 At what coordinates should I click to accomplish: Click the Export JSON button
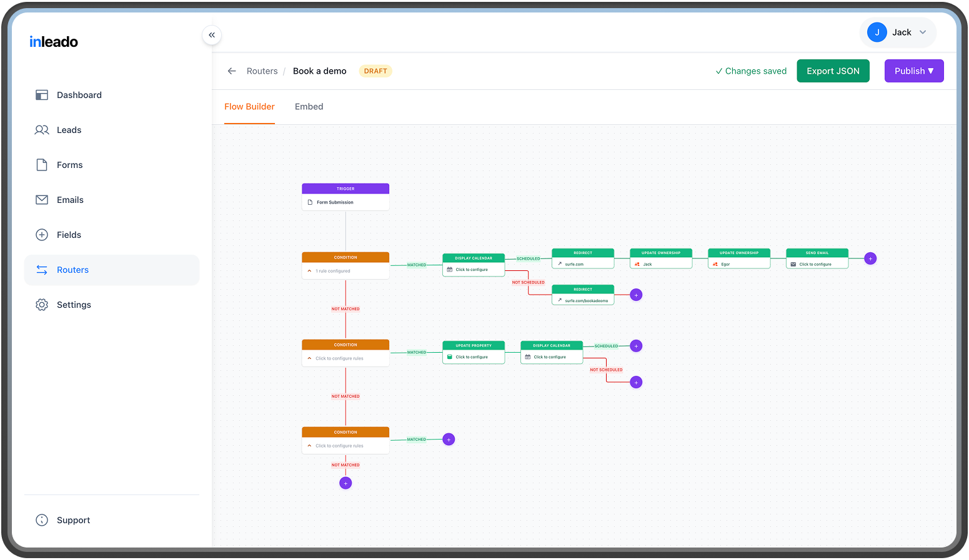833,71
